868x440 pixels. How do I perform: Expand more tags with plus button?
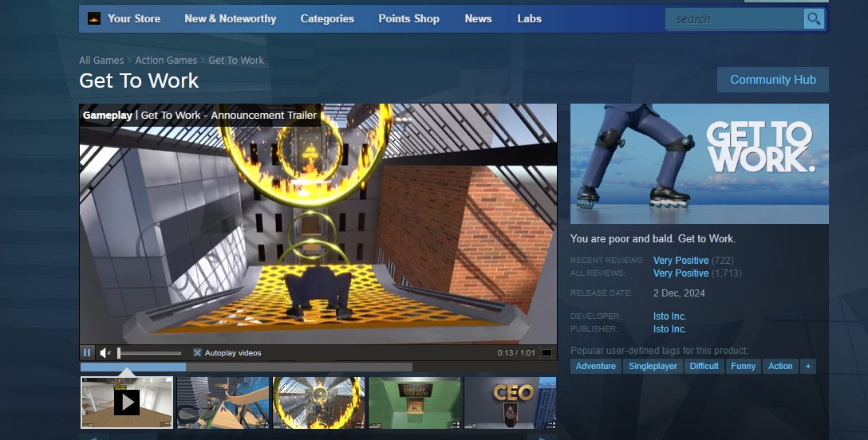tap(807, 366)
